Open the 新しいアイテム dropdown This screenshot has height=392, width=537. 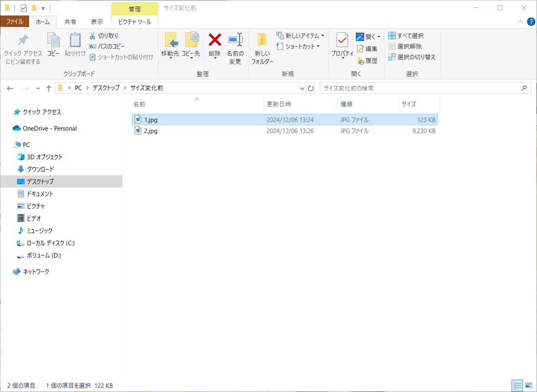click(300, 36)
